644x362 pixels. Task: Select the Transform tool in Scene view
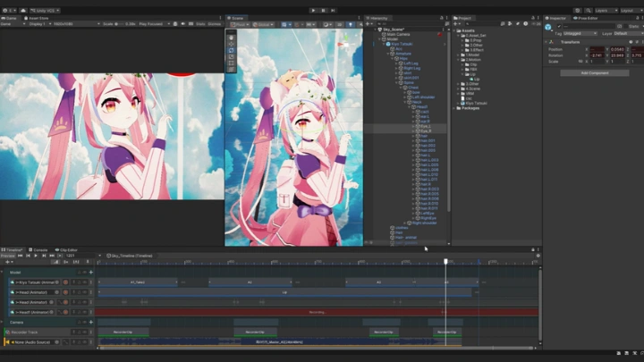point(232,70)
